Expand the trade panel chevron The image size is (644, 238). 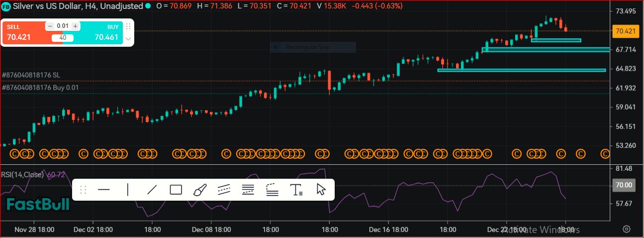[x=128, y=38]
